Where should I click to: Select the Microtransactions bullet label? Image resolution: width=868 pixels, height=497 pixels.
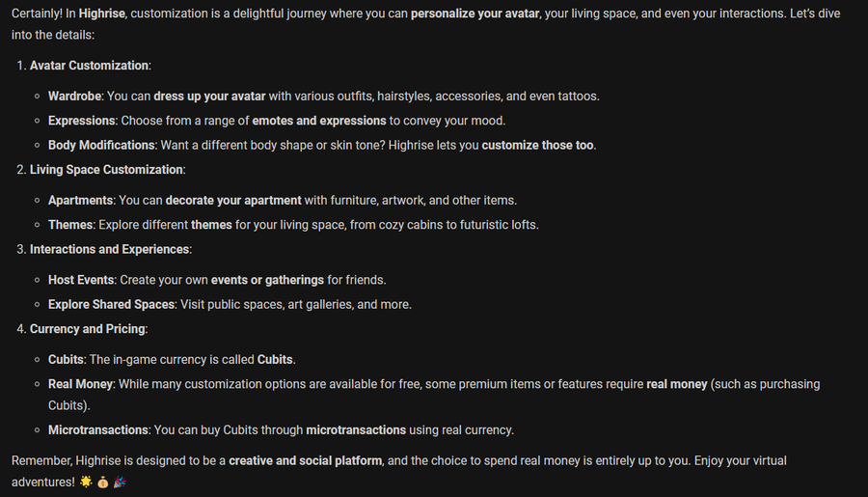pyautogui.click(x=97, y=429)
